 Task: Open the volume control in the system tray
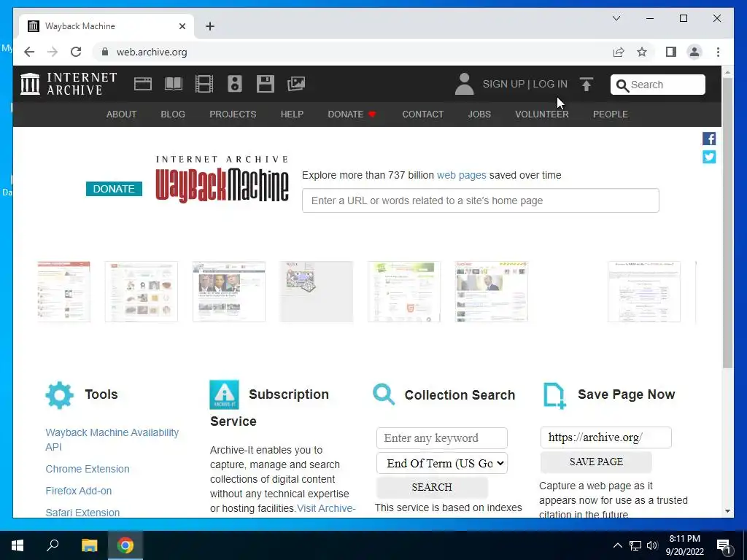pyautogui.click(x=652, y=545)
